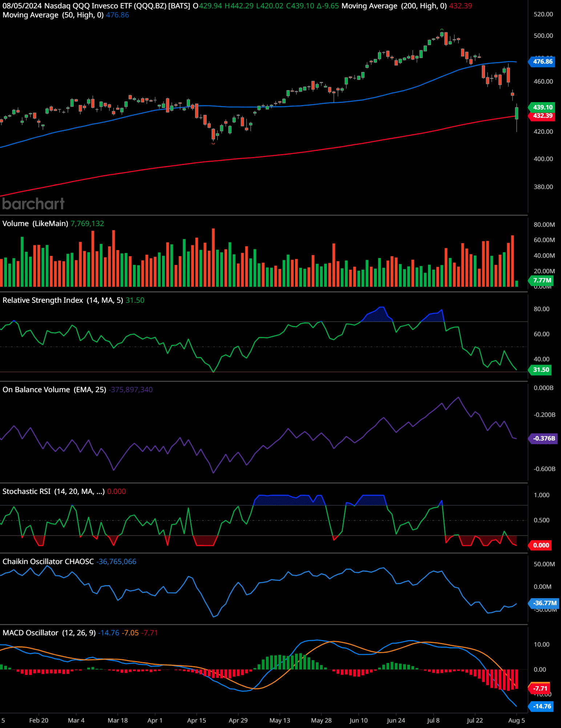Click the chart title 'Nasdaq QQQ Invesco ETF'
561x728 pixels.
[88, 6]
